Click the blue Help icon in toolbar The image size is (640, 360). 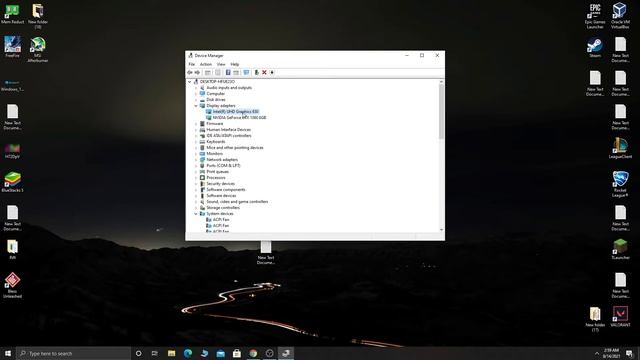point(228,72)
